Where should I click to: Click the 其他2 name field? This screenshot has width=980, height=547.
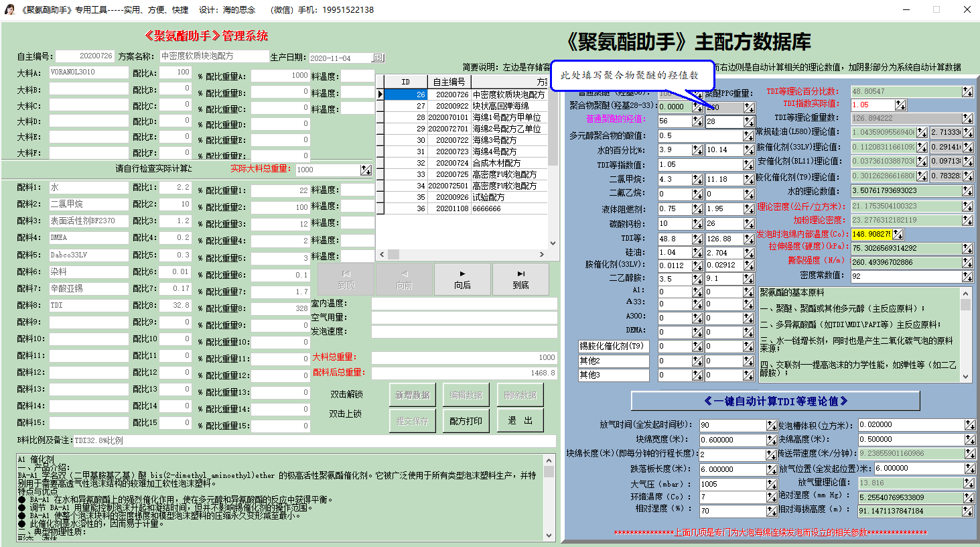(614, 361)
